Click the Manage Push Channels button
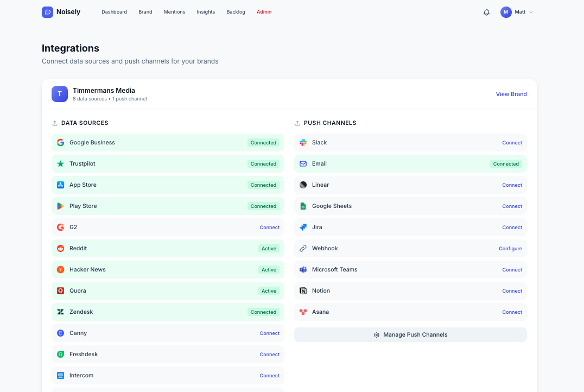The width and height of the screenshot is (584, 392). pos(410,334)
